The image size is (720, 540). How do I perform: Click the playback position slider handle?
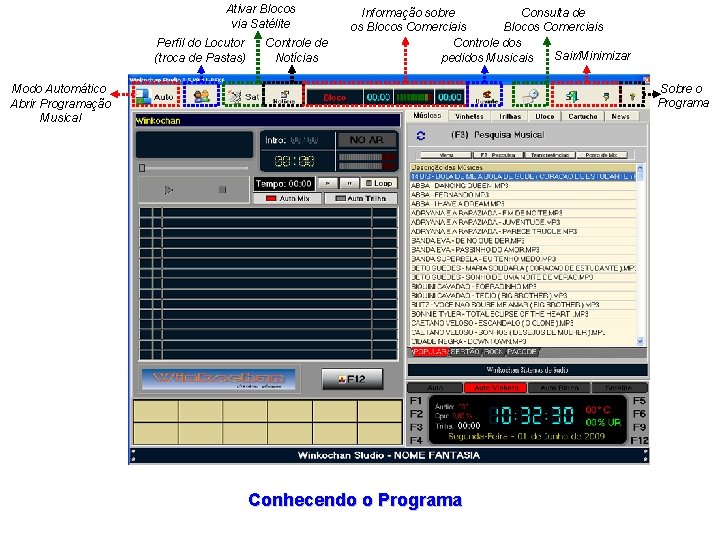coord(142,168)
